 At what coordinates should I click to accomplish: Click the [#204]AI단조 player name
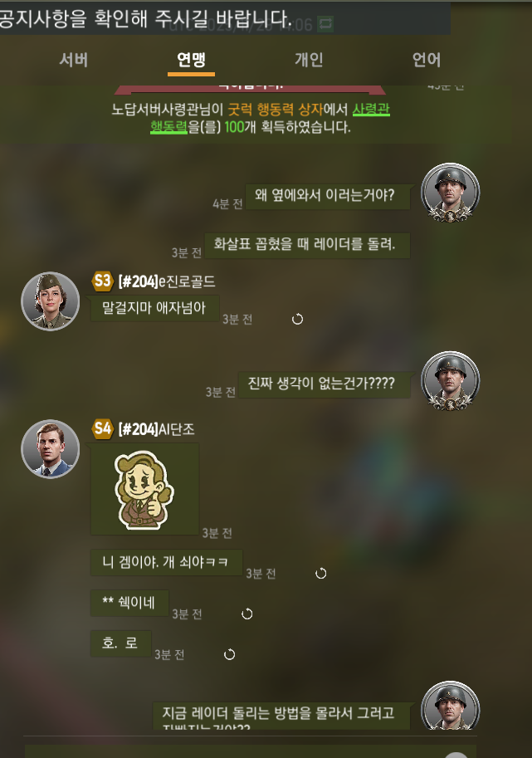[156, 429]
